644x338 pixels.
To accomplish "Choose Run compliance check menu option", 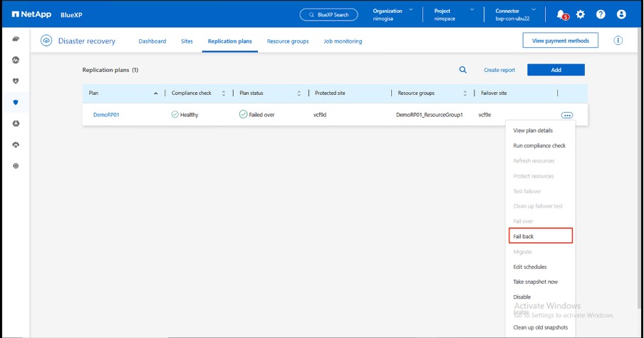I will click(x=539, y=145).
